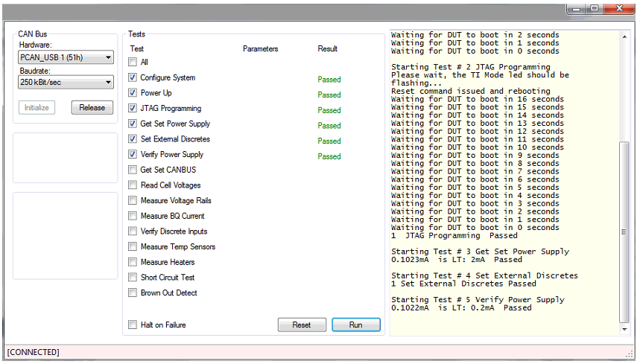Enable the Short Circuit Test checkbox
Image resolution: width=637 pixels, height=364 pixels.
(133, 278)
